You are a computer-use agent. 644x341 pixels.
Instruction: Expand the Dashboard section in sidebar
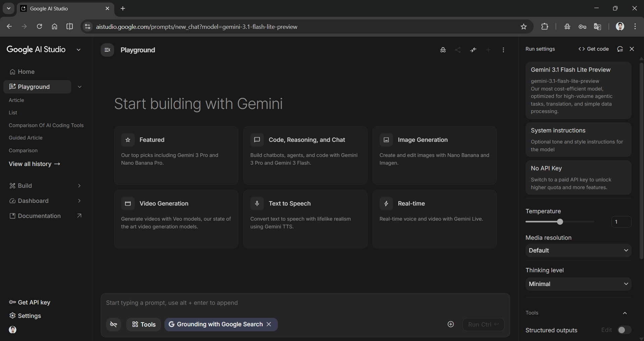(79, 201)
